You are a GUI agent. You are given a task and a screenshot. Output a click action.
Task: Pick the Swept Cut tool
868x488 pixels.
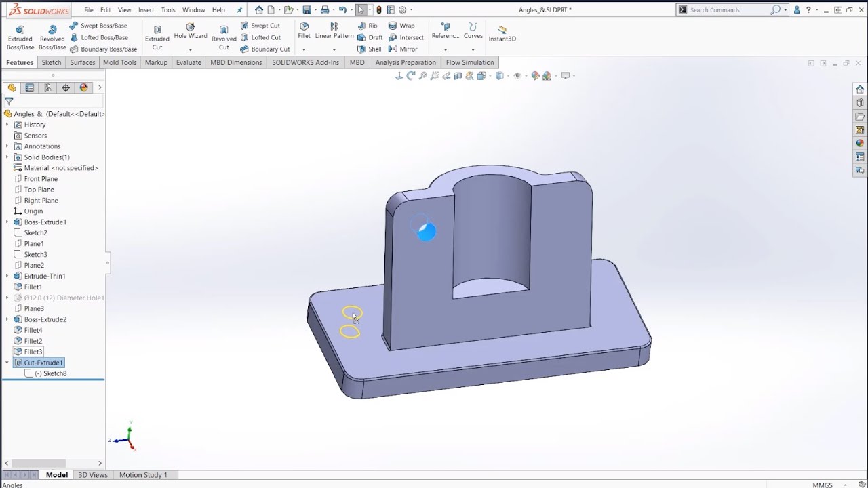click(x=260, y=26)
